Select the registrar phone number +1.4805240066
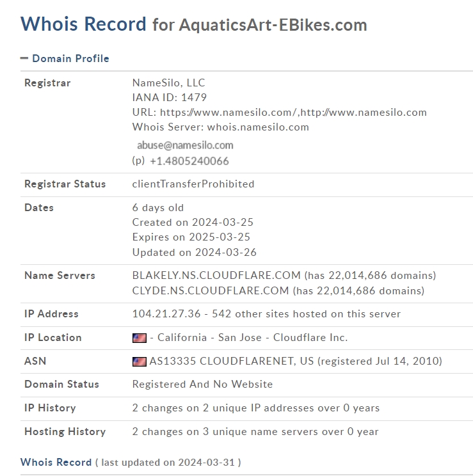The image size is (473, 476). point(189,161)
